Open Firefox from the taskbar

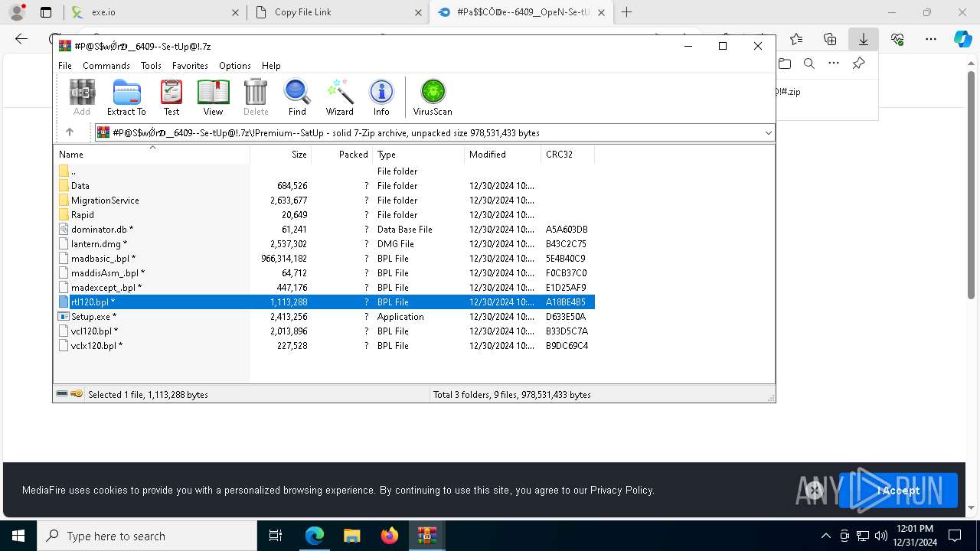pyautogui.click(x=390, y=536)
